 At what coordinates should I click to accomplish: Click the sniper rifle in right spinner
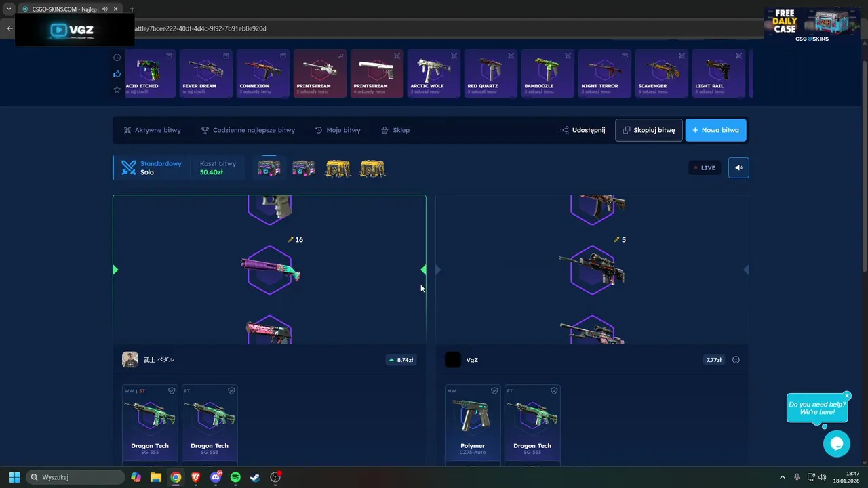pos(592,269)
